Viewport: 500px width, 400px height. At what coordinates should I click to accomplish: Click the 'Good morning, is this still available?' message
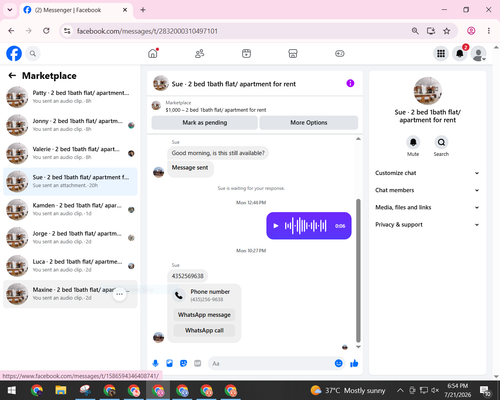point(218,153)
